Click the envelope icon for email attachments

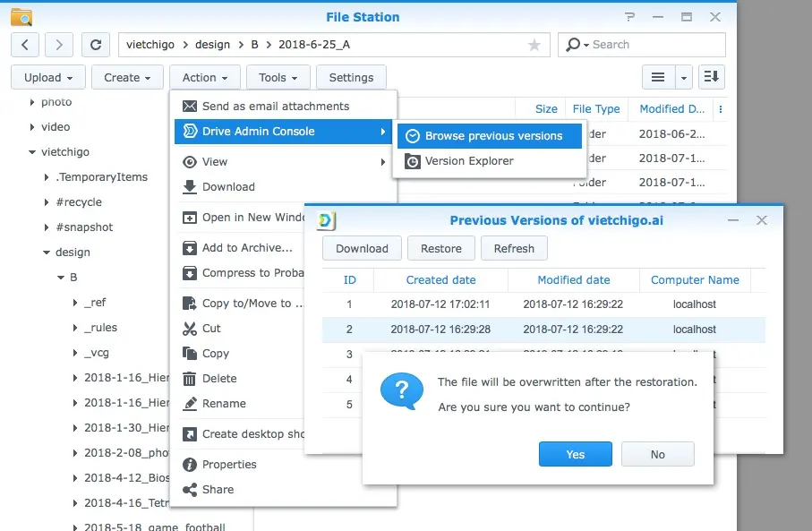point(190,107)
